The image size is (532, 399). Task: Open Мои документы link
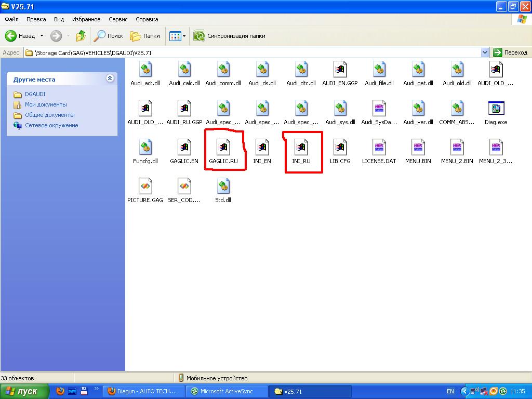coord(46,104)
